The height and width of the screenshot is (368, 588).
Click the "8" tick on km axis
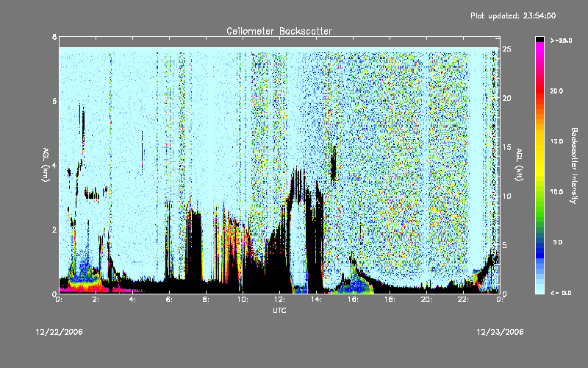(54, 37)
